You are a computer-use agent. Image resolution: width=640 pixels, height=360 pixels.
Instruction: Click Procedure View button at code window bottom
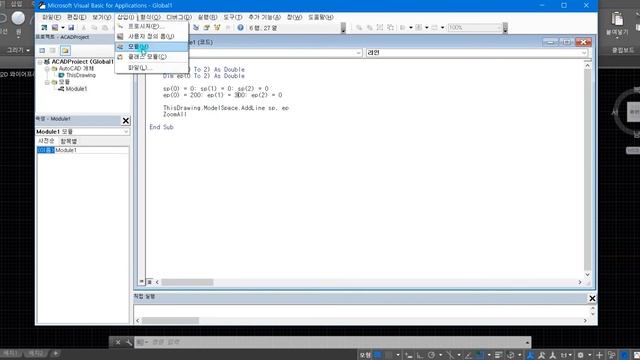142,282
